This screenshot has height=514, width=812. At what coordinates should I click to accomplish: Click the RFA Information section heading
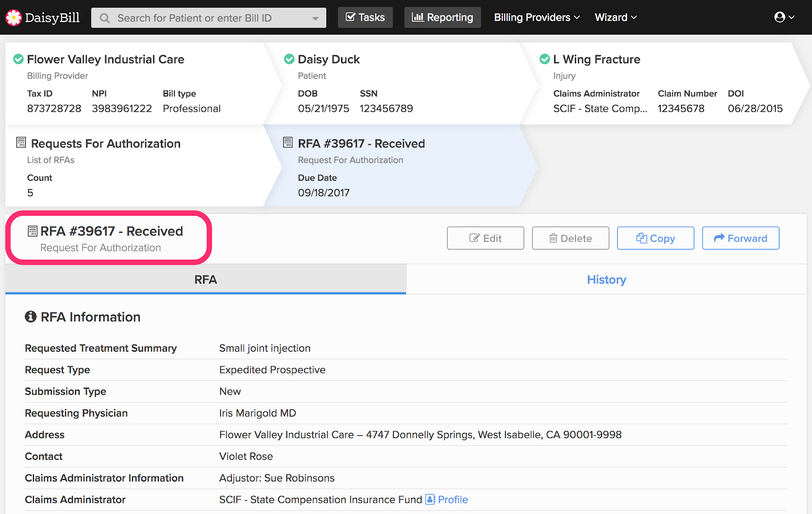pyautogui.click(x=90, y=317)
